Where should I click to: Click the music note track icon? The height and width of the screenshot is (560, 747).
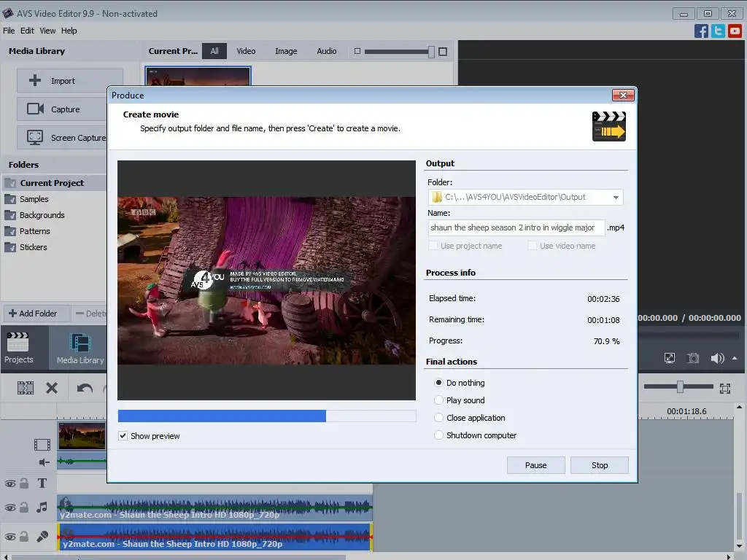tap(42, 507)
